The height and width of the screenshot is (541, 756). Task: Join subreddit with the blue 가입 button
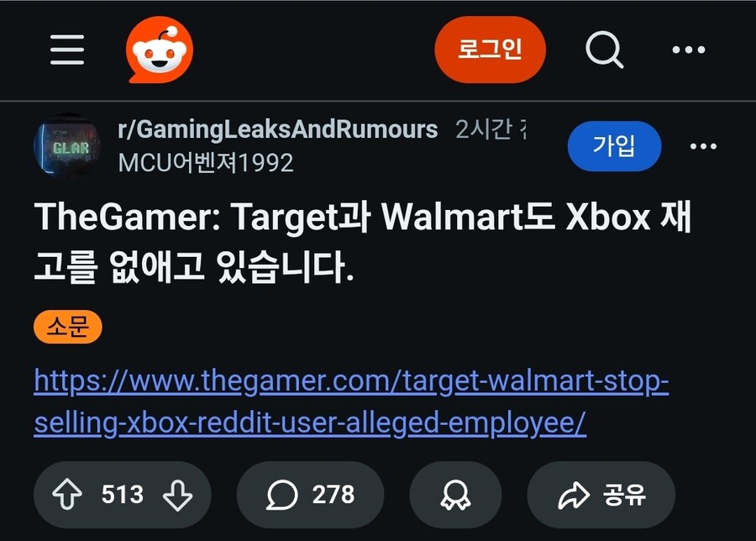pyautogui.click(x=614, y=145)
